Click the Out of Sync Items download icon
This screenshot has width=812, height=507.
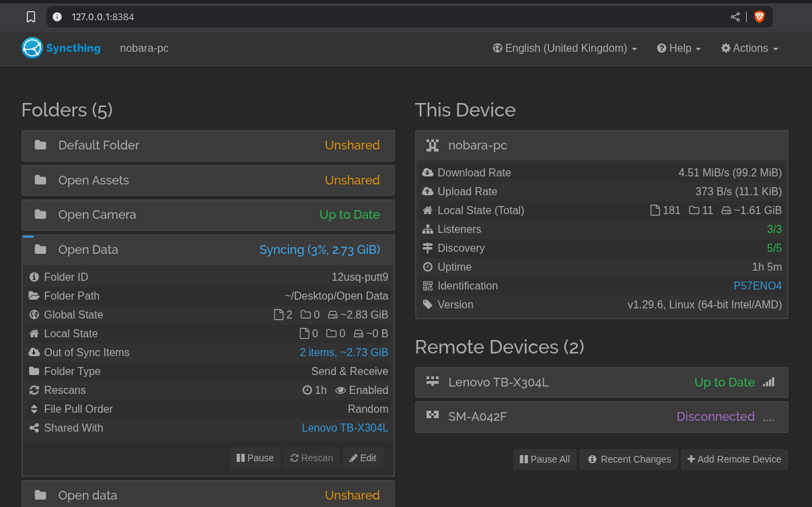click(34, 352)
